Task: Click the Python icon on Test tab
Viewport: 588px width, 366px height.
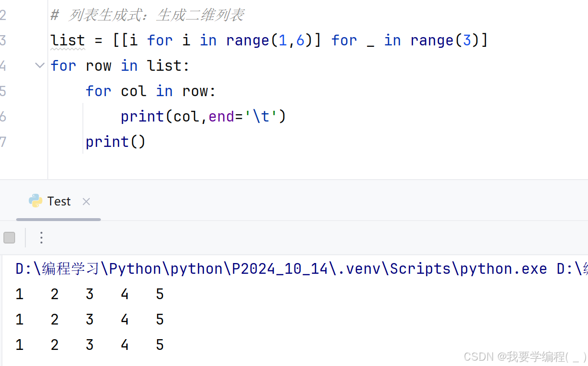Action: 36,201
